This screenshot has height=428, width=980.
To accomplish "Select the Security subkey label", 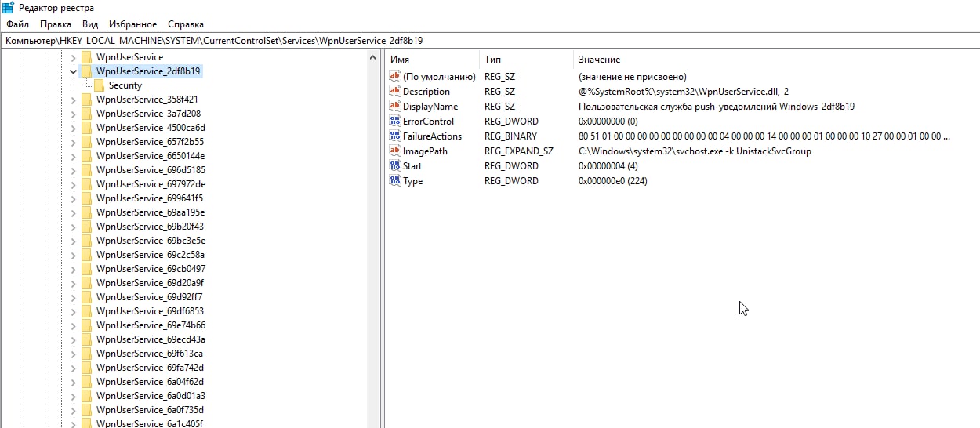I will (x=125, y=85).
